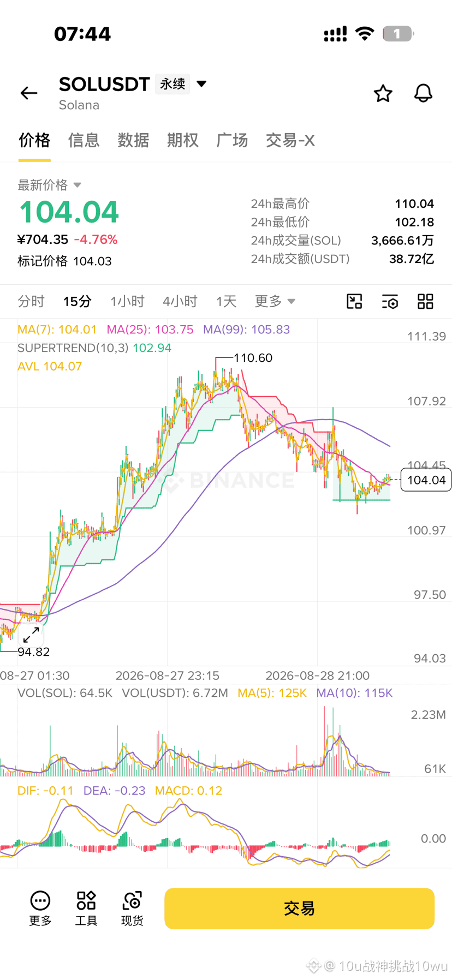Open the chart drawing tools icon

point(354,301)
